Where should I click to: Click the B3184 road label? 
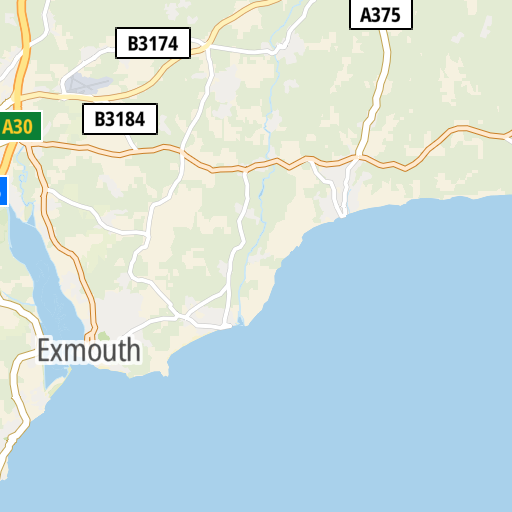pos(120,119)
